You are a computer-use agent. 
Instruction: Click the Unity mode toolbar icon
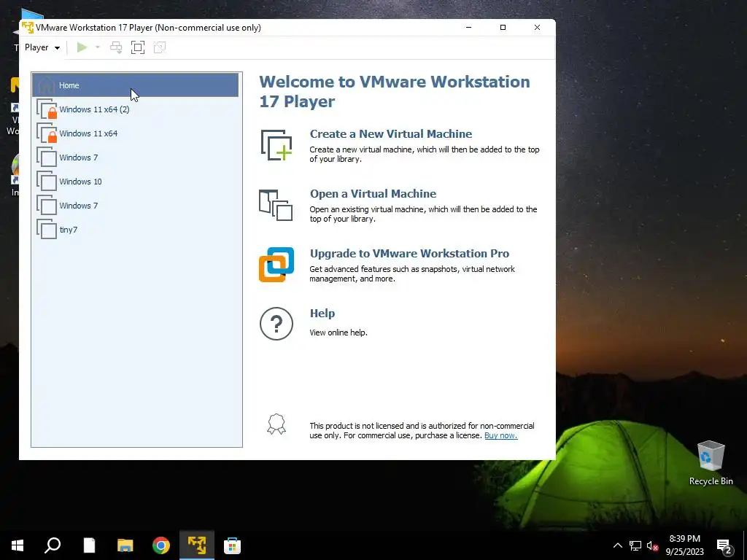(160, 47)
